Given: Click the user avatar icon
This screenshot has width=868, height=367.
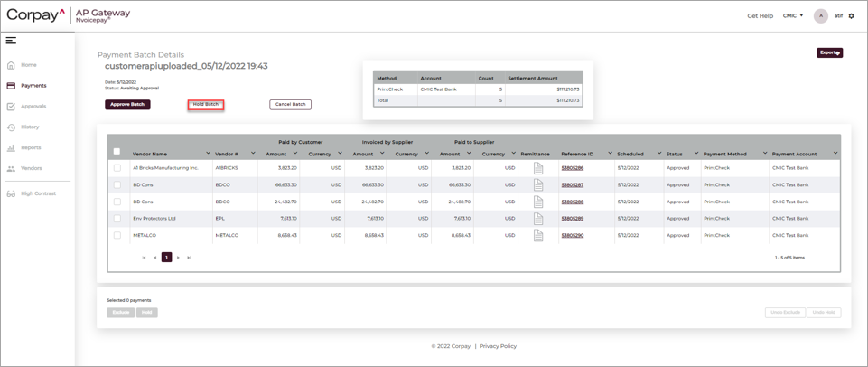Looking at the screenshot, I should coord(820,16).
